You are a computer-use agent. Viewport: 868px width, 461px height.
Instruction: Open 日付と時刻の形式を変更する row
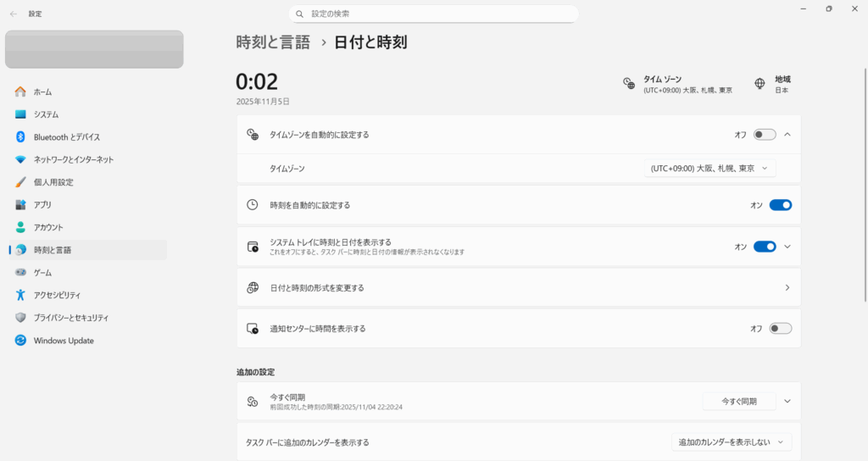(x=518, y=288)
